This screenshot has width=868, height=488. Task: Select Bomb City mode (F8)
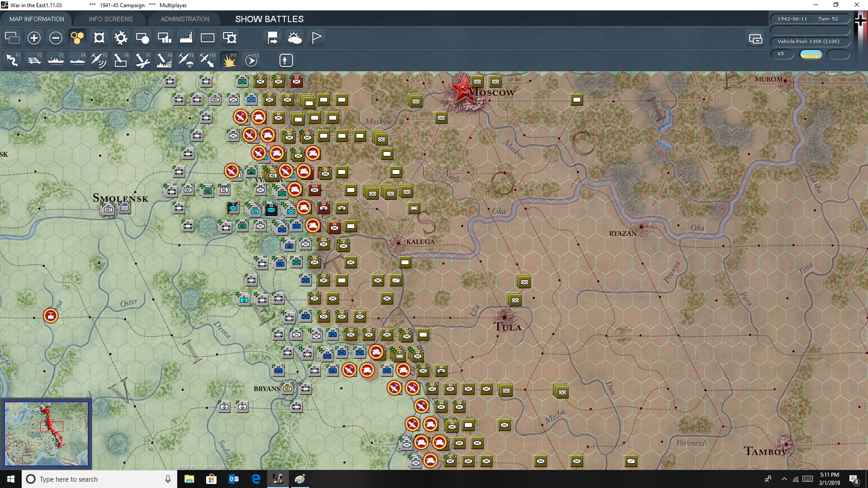point(164,60)
